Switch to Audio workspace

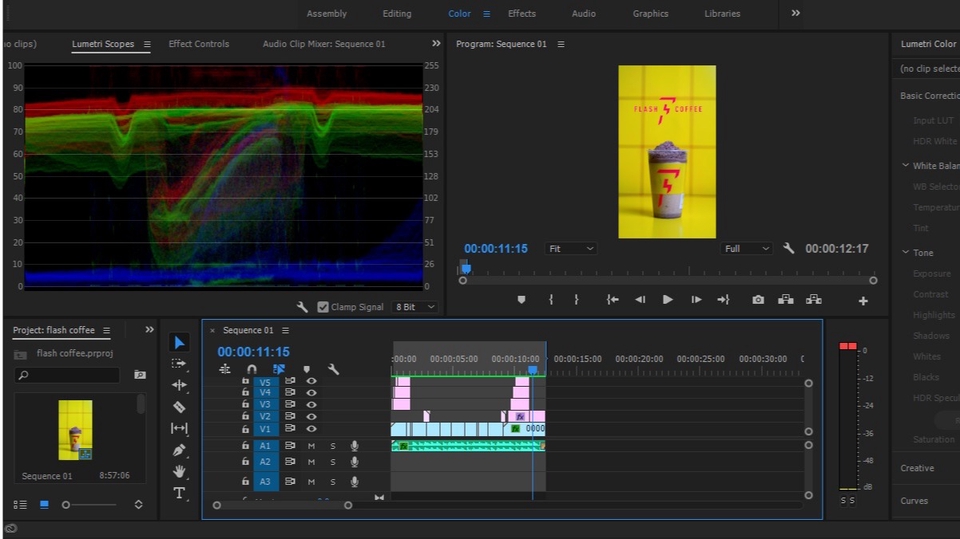[x=583, y=13]
